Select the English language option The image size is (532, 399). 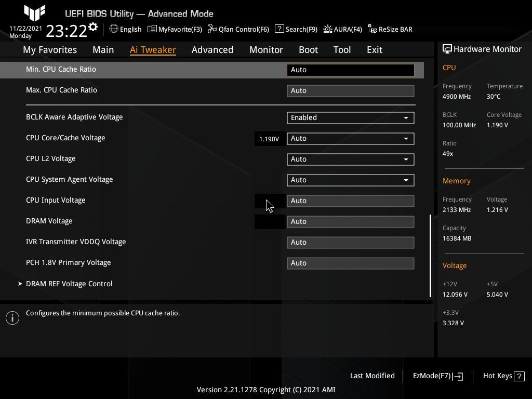(130, 30)
